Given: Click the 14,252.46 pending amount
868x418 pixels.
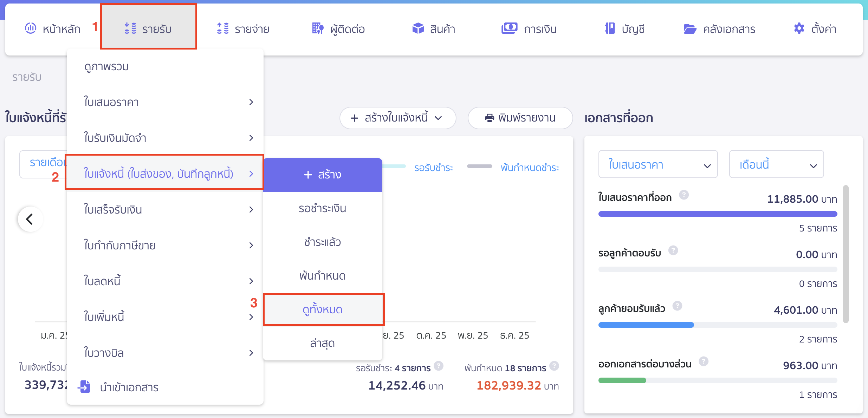Looking at the screenshot, I should (397, 386).
